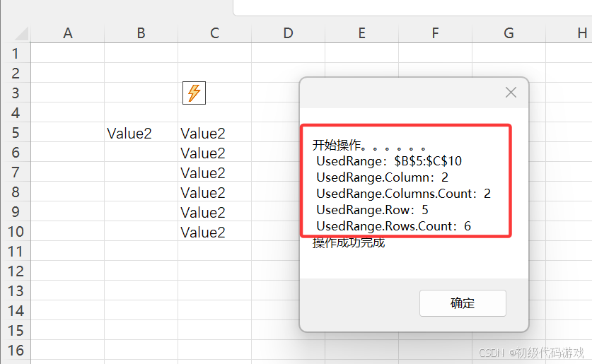Click empty cell A1
Image resolution: width=592 pixels, height=364 pixels.
tap(68, 53)
